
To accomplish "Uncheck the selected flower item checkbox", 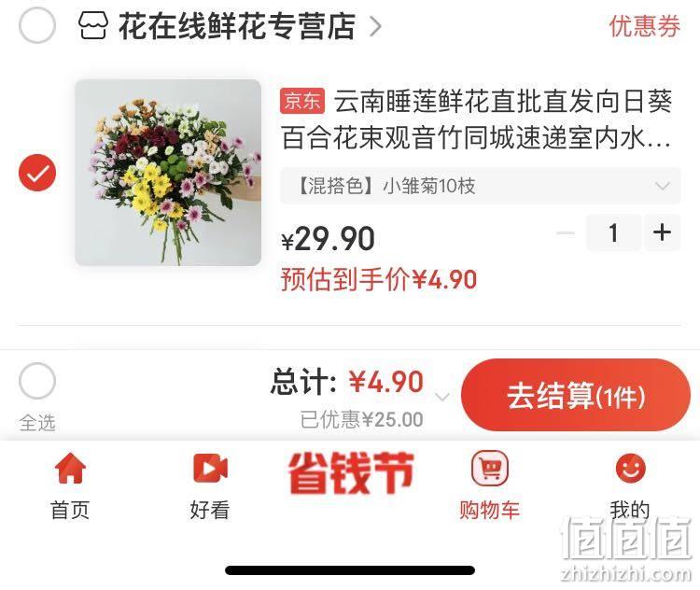I will [37, 173].
